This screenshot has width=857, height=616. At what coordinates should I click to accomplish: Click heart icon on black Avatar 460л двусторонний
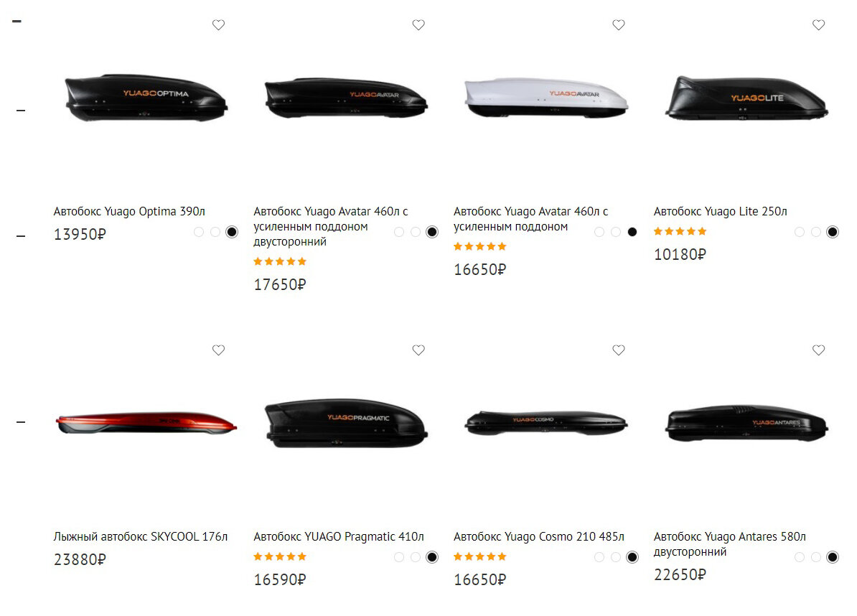pos(418,24)
